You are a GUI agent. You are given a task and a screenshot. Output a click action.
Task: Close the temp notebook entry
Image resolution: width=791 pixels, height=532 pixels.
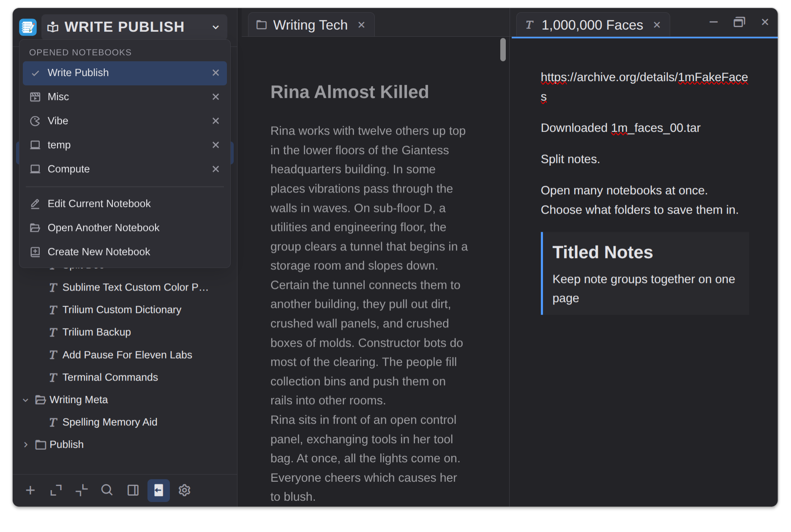[x=215, y=145]
